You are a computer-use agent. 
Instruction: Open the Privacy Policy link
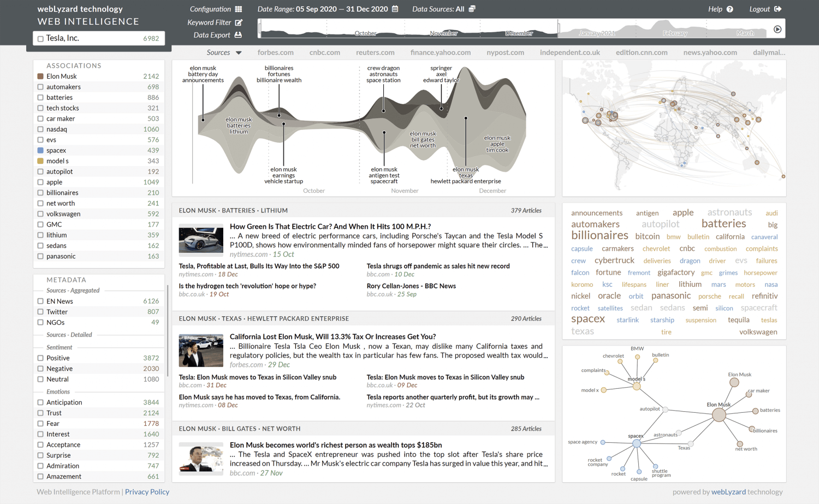point(147,491)
